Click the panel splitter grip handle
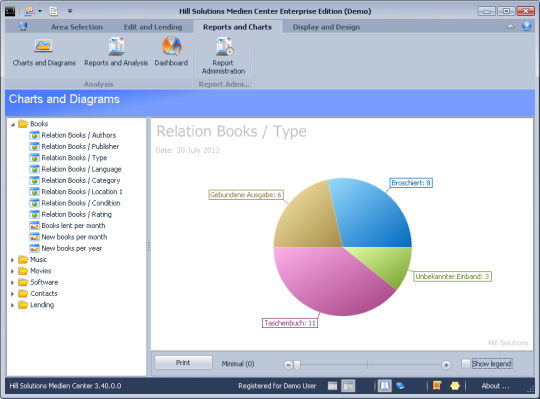The width and height of the screenshot is (540, 399). [149, 246]
